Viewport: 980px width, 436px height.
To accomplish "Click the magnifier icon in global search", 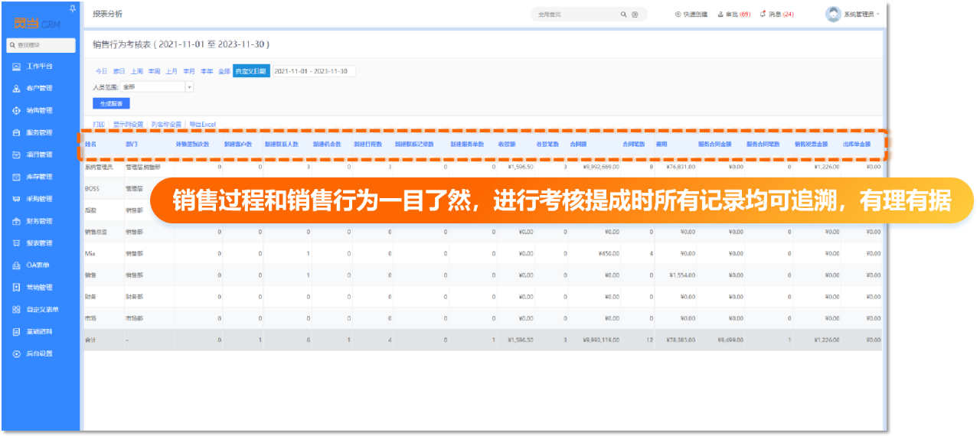I will click(624, 15).
